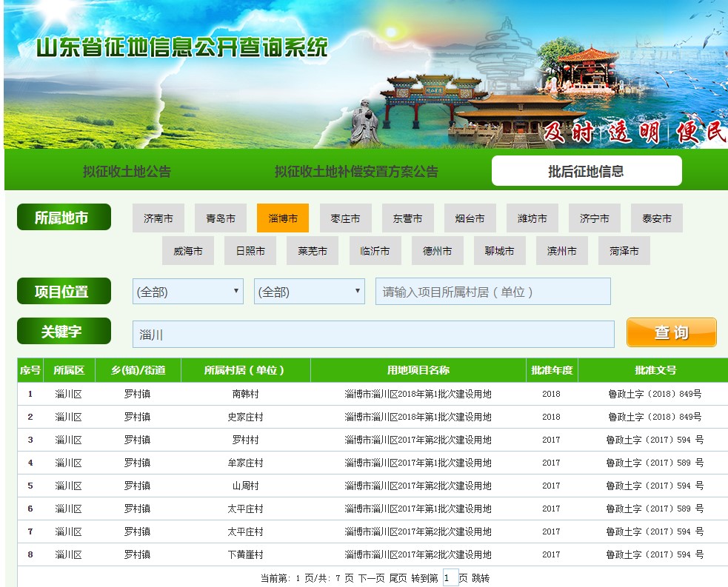Click the highlighted 淄博市 city button
The image size is (728, 587).
pyautogui.click(x=283, y=218)
